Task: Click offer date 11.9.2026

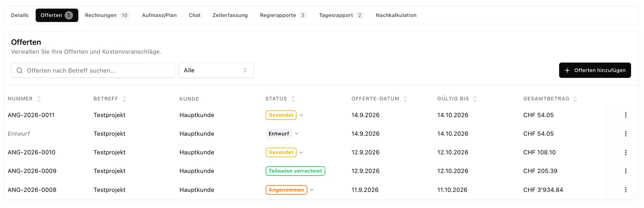Action: [365, 190]
